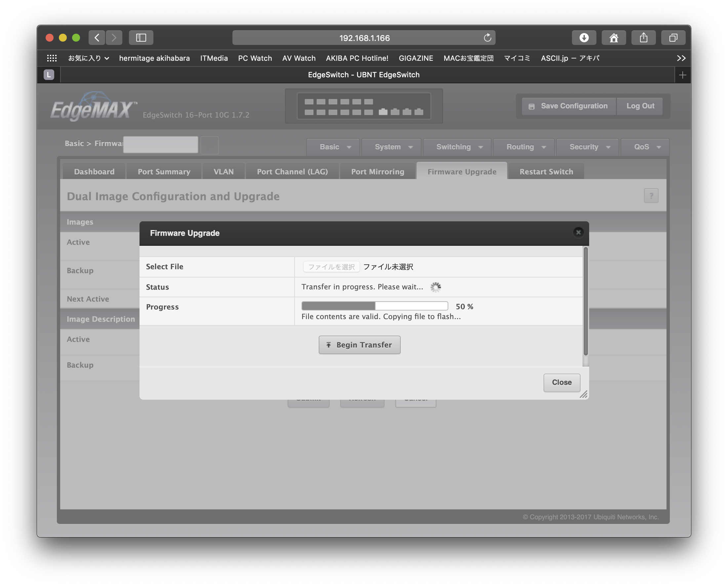This screenshot has height=586, width=728.
Task: Open the ITMedia bookmark
Action: [x=214, y=58]
